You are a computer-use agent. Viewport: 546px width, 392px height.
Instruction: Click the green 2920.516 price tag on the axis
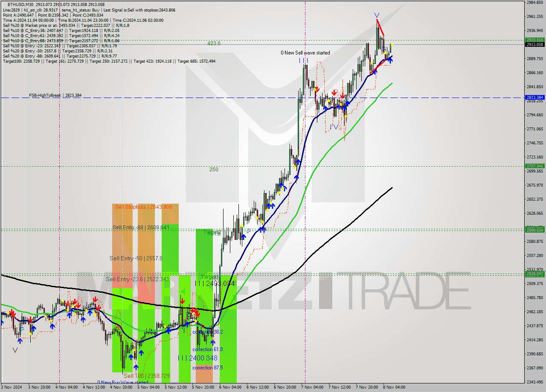pyautogui.click(x=534, y=40)
